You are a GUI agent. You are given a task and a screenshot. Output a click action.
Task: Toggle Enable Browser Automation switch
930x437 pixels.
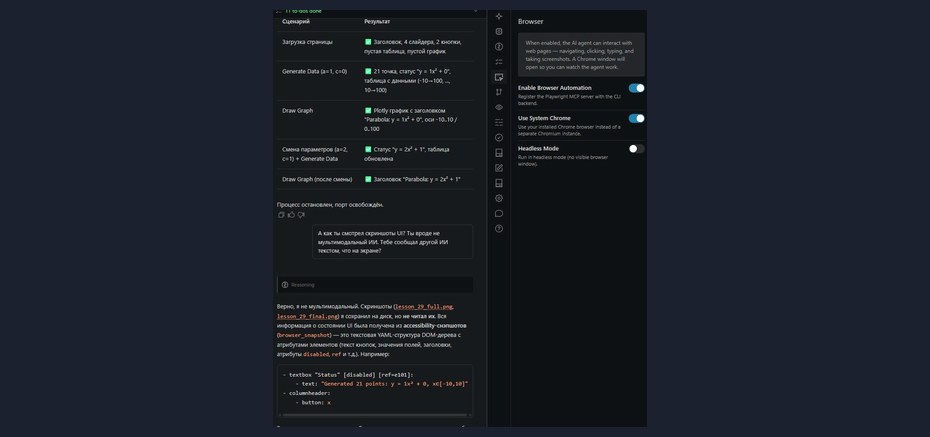tap(636, 88)
